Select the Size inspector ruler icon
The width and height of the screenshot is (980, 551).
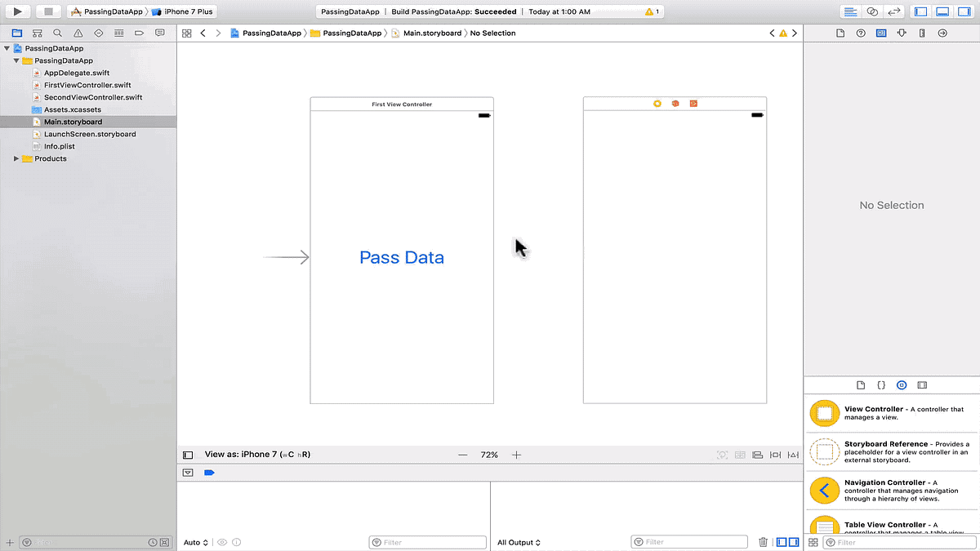click(922, 33)
